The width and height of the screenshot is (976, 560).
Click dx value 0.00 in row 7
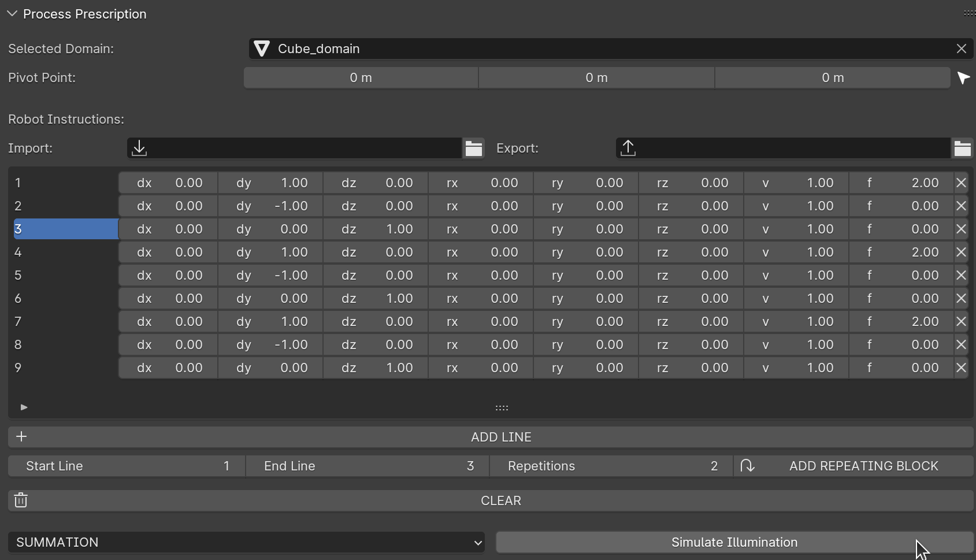pos(168,322)
